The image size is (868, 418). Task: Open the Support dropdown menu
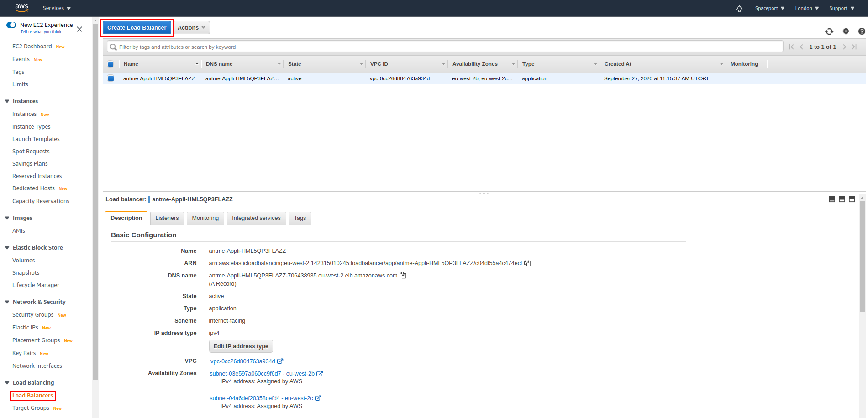[842, 8]
